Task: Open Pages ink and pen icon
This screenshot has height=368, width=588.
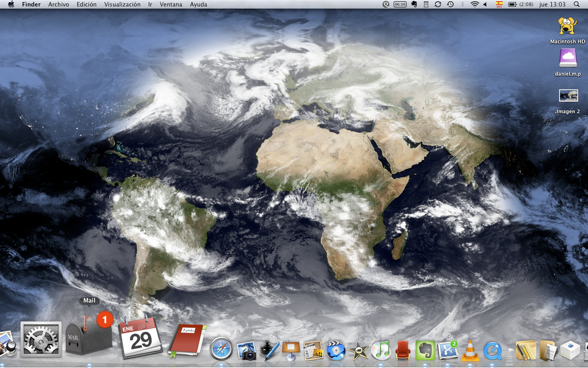Action: click(x=269, y=350)
